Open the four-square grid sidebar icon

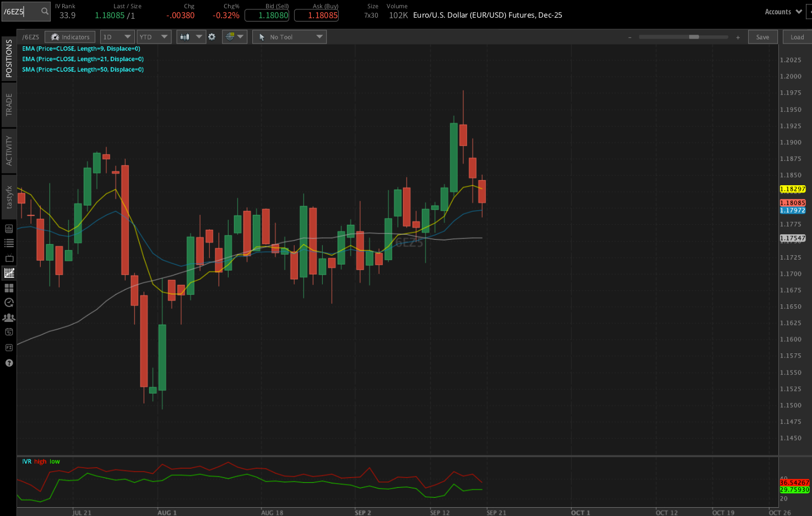pyautogui.click(x=9, y=288)
